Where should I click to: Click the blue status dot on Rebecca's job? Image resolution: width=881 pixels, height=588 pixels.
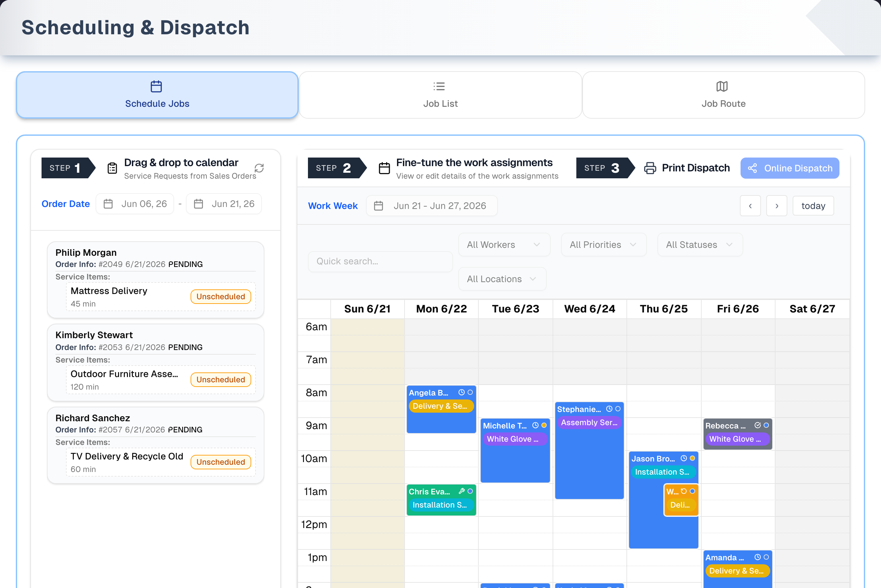tap(766, 425)
